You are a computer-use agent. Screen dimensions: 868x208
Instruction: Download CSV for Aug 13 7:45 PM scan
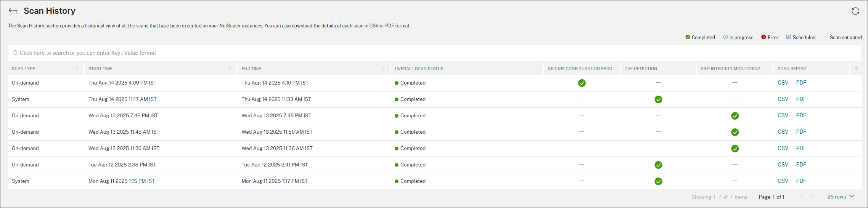(783, 115)
